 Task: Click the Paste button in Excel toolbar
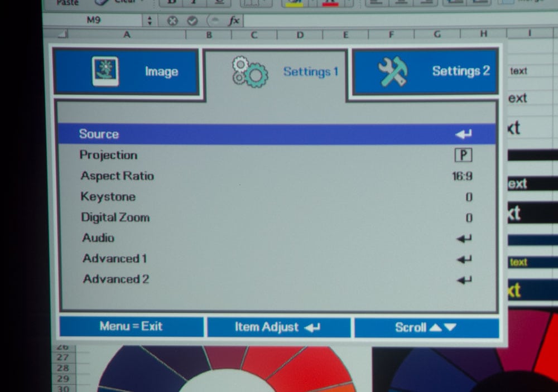tap(68, 3)
